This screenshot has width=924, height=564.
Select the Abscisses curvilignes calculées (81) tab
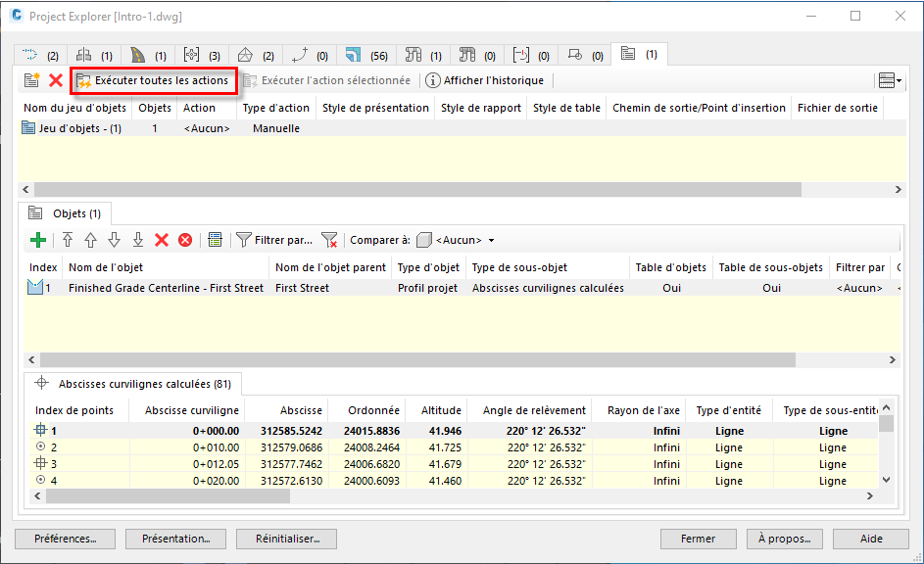(x=132, y=384)
